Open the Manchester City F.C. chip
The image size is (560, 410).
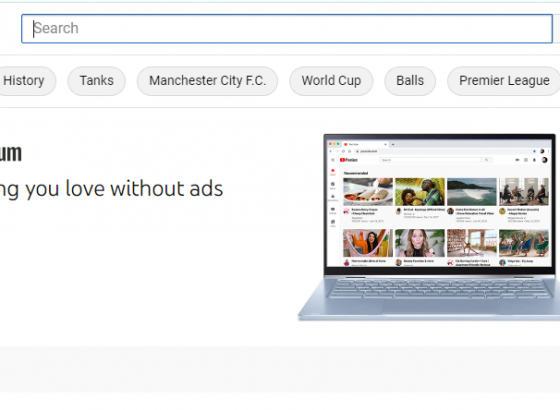tap(208, 81)
